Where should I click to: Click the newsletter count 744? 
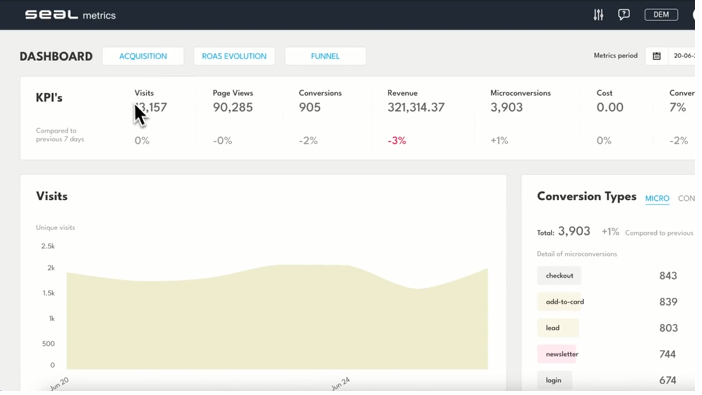668,354
